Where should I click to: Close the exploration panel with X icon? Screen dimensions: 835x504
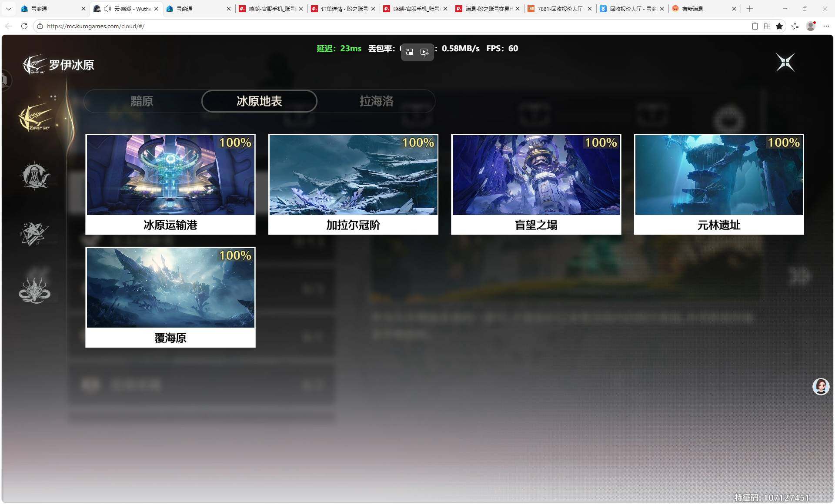[785, 63]
